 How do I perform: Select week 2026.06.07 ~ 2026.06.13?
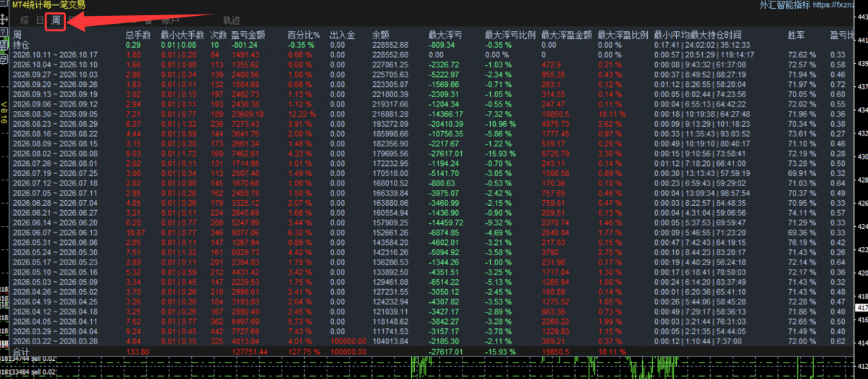click(x=55, y=232)
